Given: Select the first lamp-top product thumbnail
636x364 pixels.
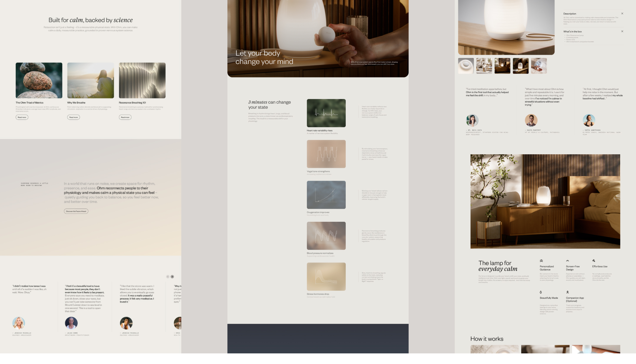Looking at the screenshot, I should 466,66.
